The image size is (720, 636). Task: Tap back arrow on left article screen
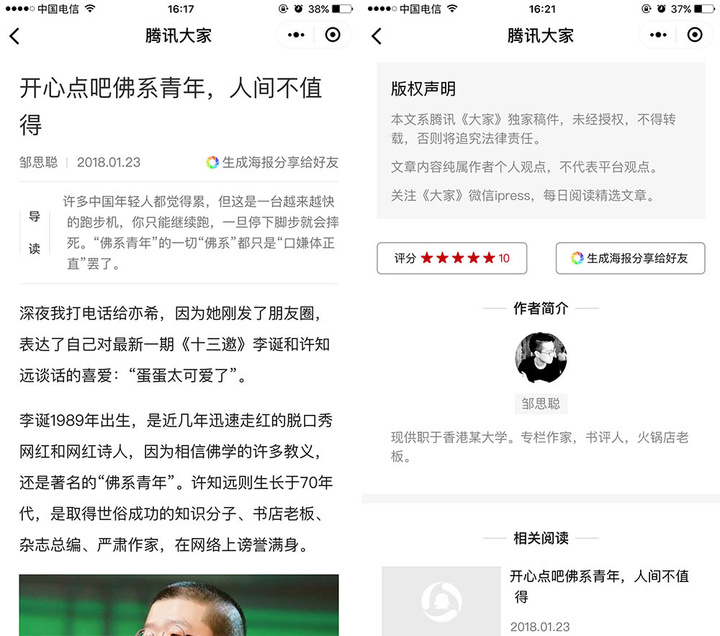coord(15,36)
